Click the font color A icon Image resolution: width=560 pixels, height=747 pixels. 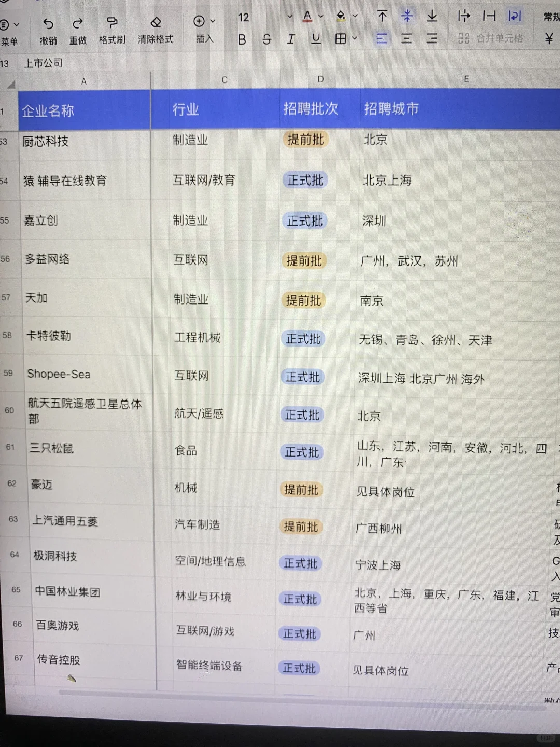pyautogui.click(x=307, y=17)
